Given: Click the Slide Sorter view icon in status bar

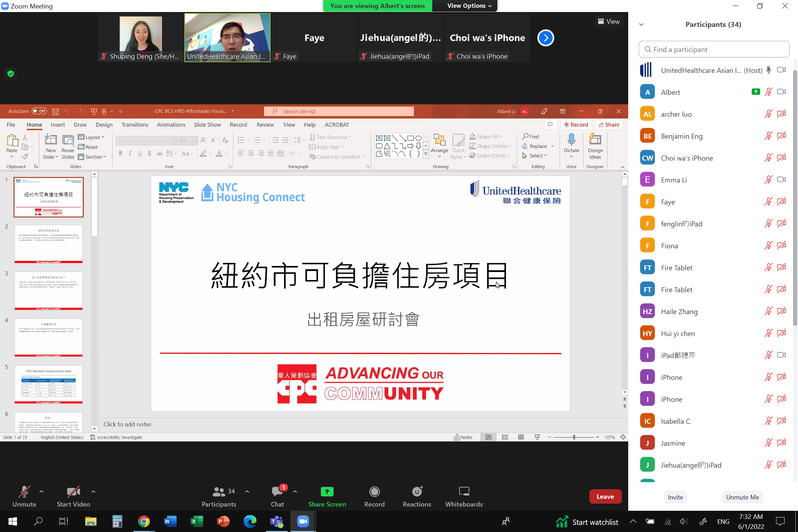Looking at the screenshot, I should (505, 437).
